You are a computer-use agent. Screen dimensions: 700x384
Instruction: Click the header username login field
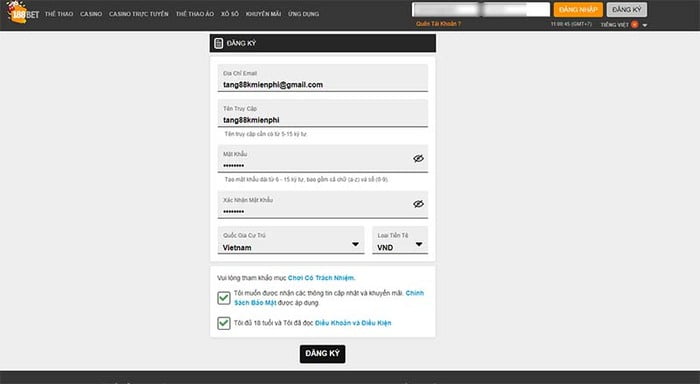[446, 9]
